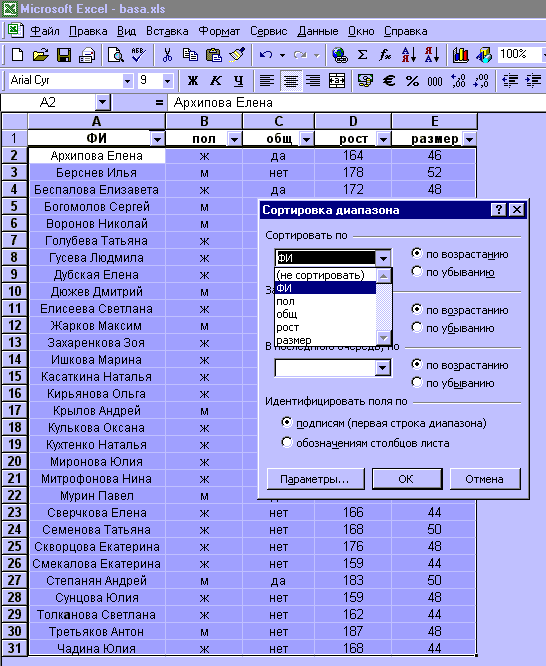
Task: Open the рост column filter dropdown
Action: [x=383, y=139]
